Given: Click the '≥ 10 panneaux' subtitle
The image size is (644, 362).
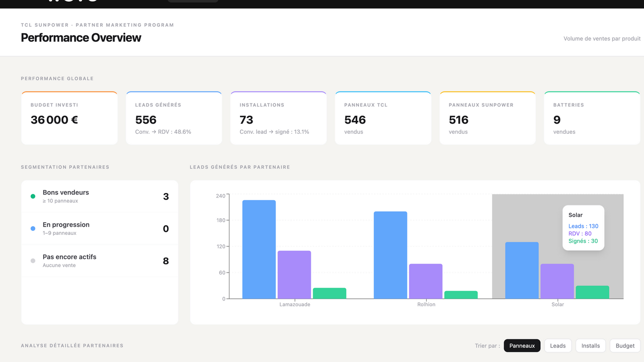Looking at the screenshot, I should (x=60, y=201).
